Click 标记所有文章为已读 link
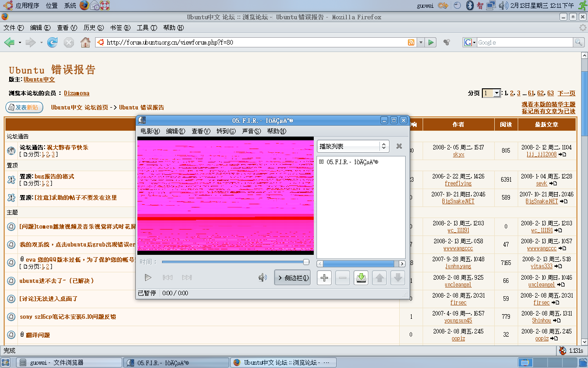Viewport: 588px width, 368px height. pos(548,111)
